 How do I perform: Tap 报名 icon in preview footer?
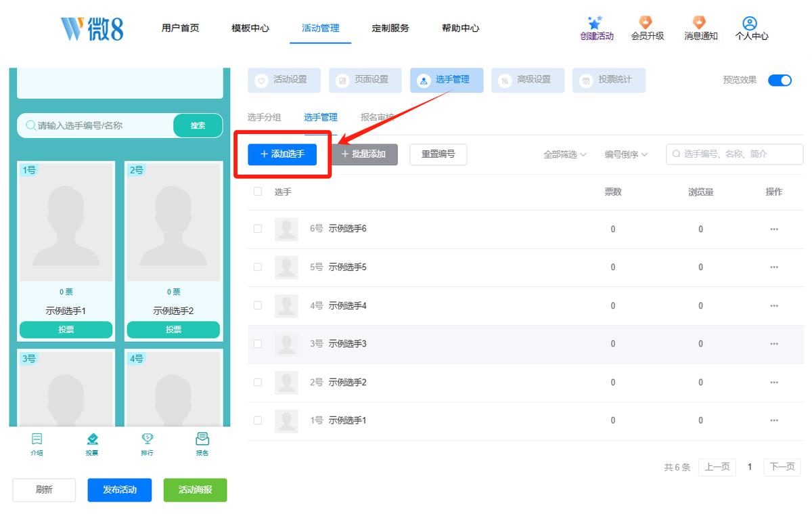click(x=202, y=439)
